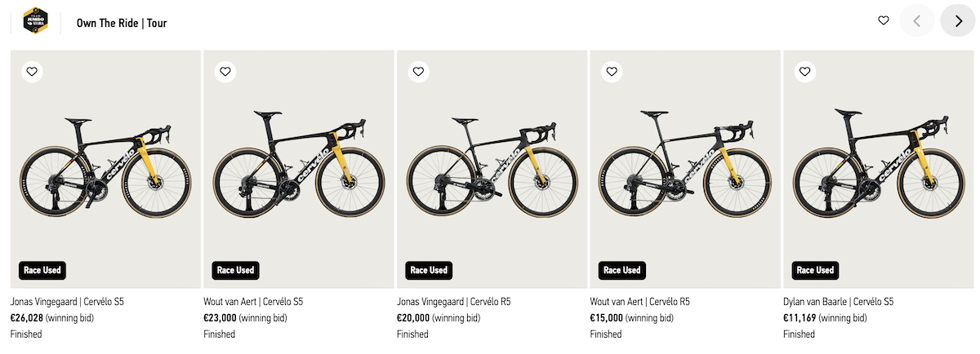
Task: Click Race Used badge on Vingegaard R5
Action: pyautogui.click(x=428, y=270)
